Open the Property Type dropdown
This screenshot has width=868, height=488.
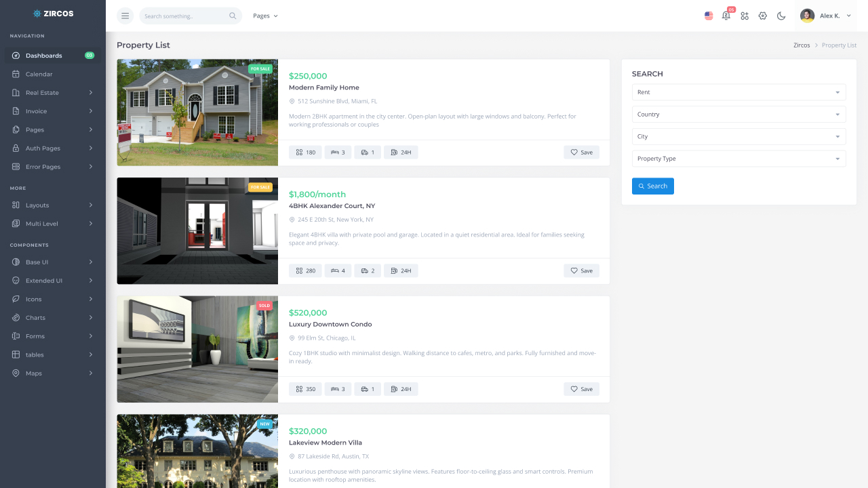point(738,158)
